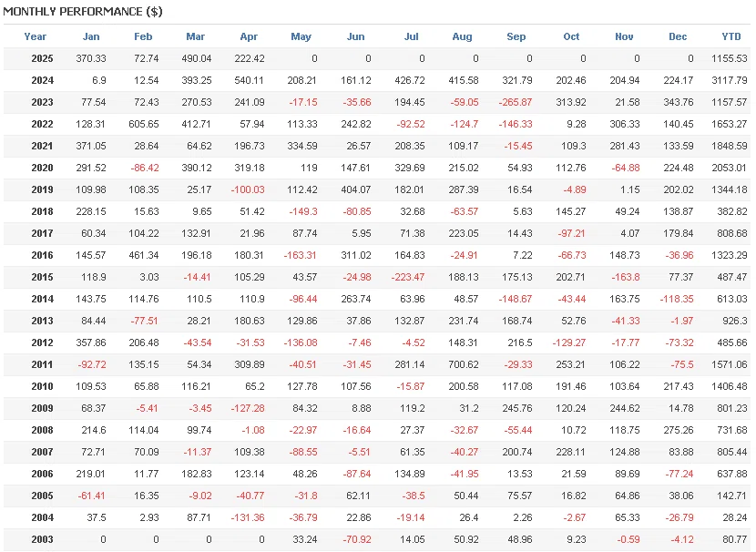The image size is (756, 552).
Task: Select the 2012 year row label
Action: [x=42, y=342]
